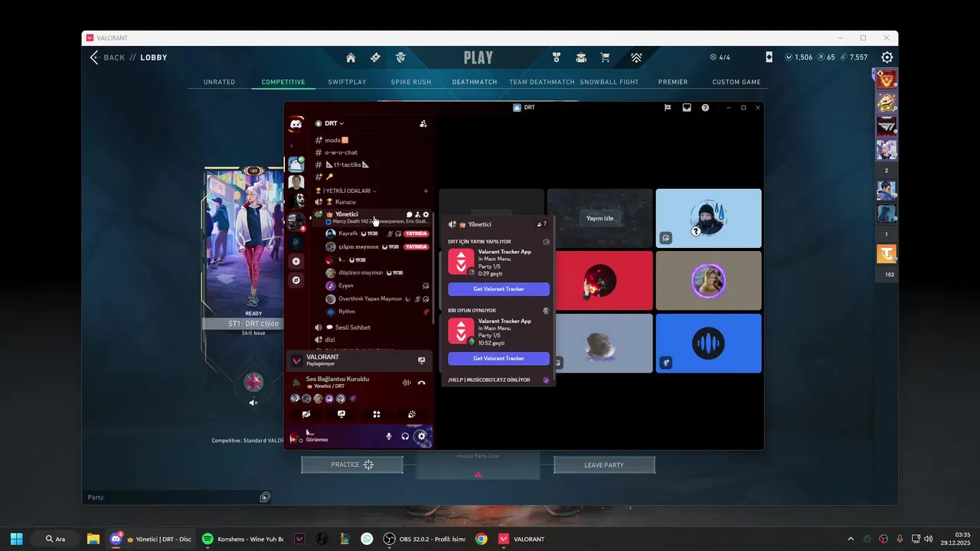Click the Valorant party invite icon beside Party field
The image size is (980, 551).
tap(265, 497)
